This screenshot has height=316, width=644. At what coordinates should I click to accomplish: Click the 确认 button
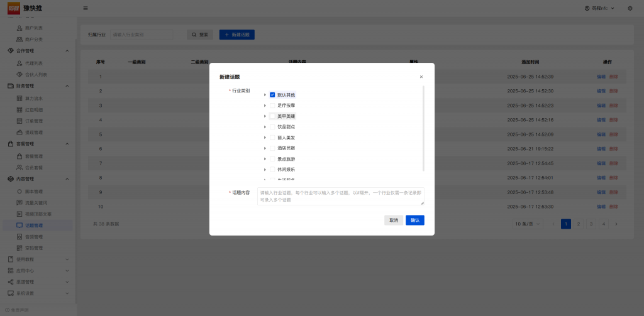pyautogui.click(x=414, y=220)
